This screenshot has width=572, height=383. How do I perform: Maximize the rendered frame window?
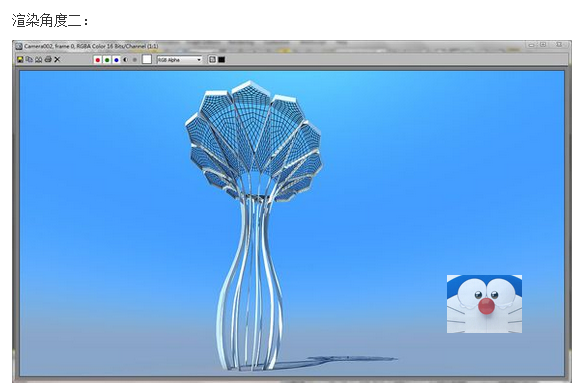pyautogui.click(x=543, y=45)
